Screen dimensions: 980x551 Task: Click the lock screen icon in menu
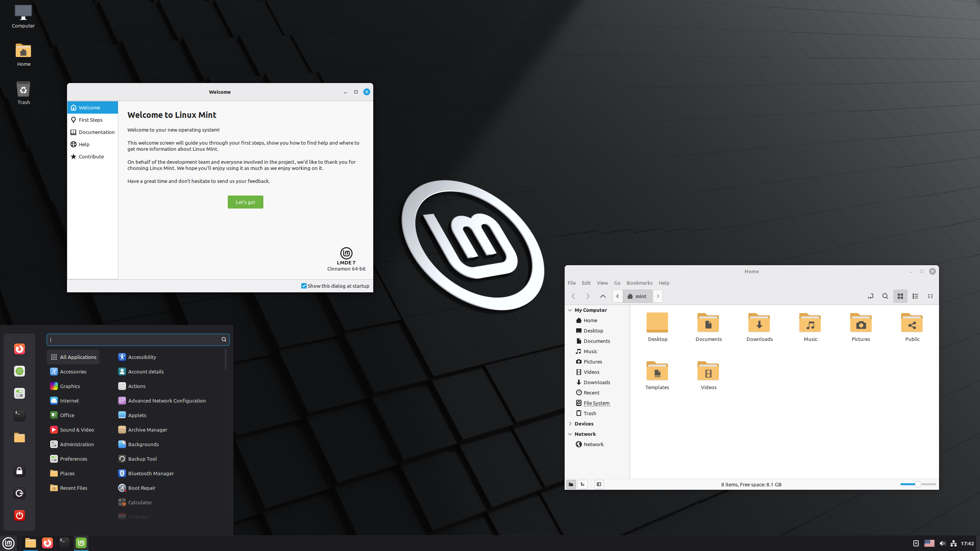[x=20, y=471]
